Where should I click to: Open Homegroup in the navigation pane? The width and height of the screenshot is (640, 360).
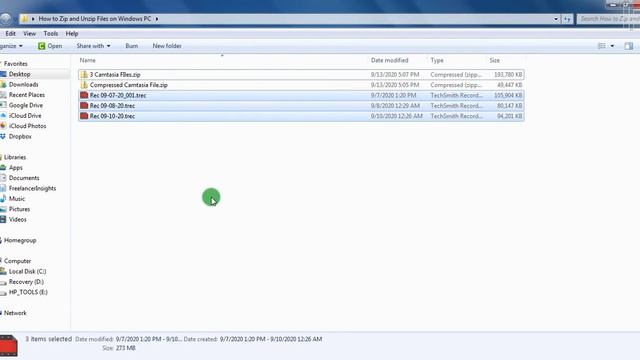pos(20,240)
